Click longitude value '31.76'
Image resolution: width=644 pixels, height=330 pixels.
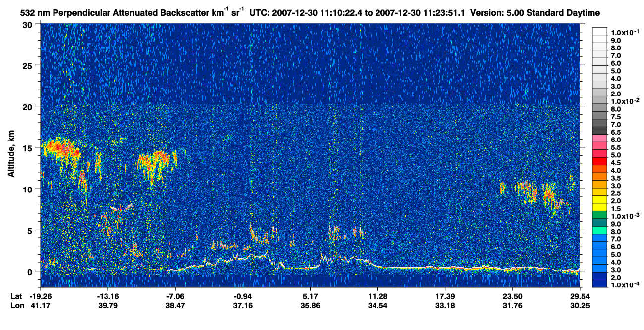[512, 305]
